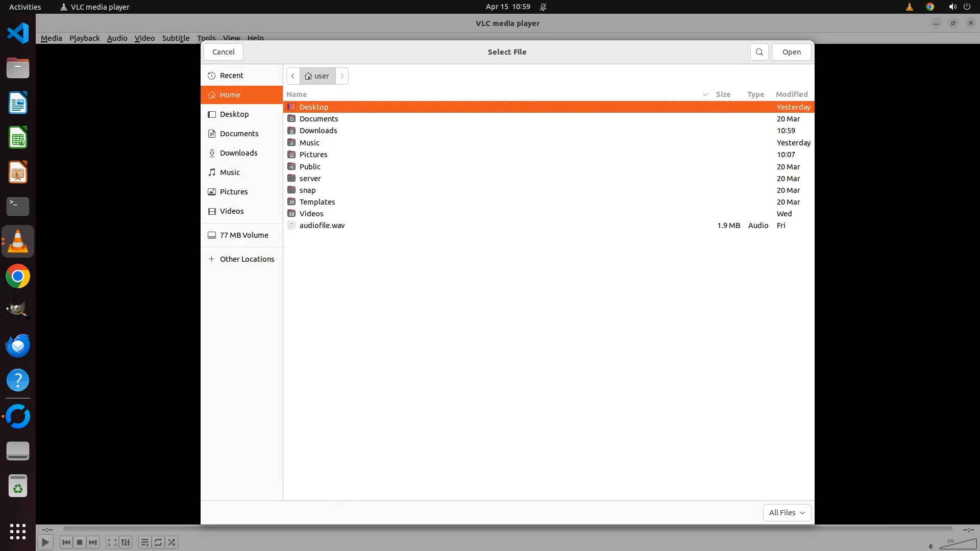The width and height of the screenshot is (980, 551).
Task: Open the Media menu
Action: tap(51, 38)
